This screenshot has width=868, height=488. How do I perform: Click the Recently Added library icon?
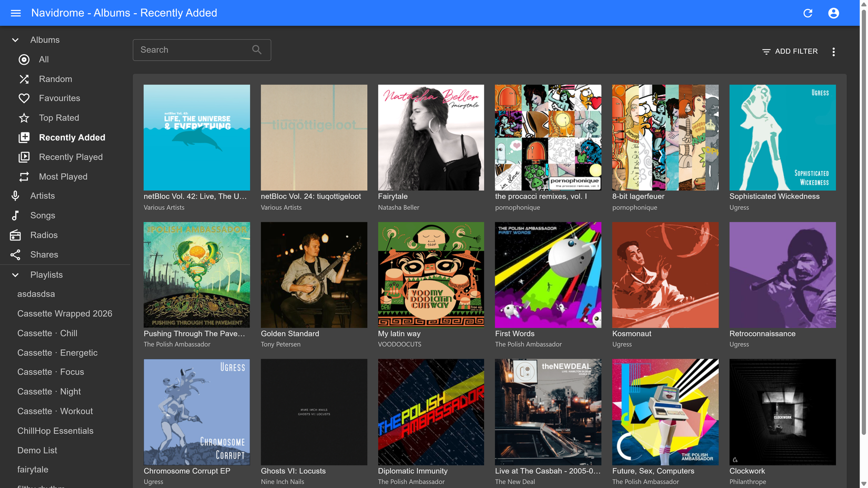(24, 137)
